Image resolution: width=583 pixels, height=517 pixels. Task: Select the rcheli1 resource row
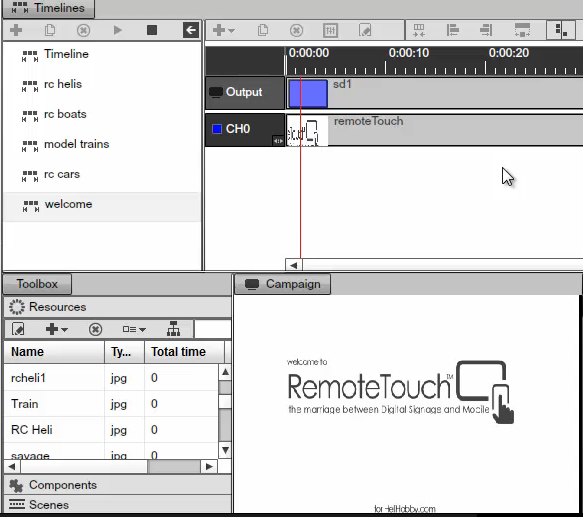pos(111,378)
